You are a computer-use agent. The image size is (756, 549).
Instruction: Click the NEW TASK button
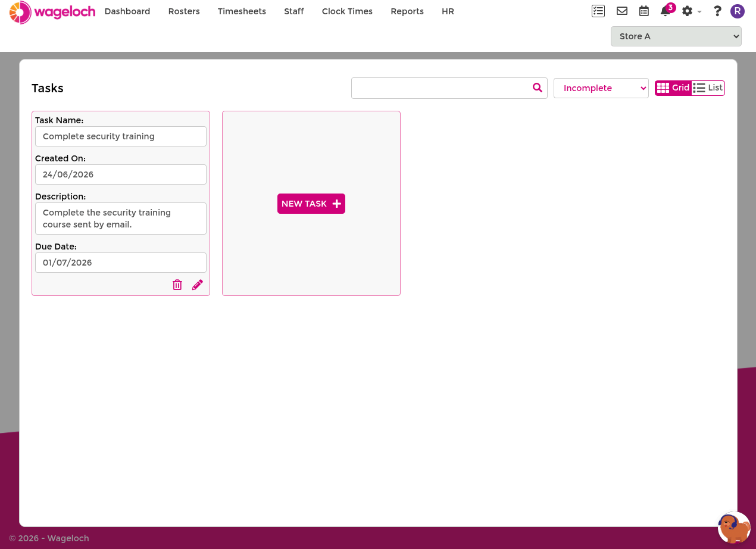[x=311, y=204]
